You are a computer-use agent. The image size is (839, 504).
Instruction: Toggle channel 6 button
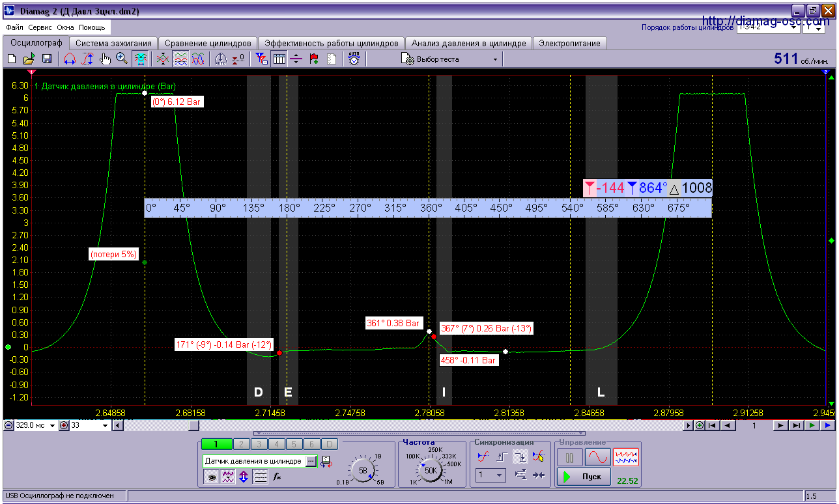311,444
